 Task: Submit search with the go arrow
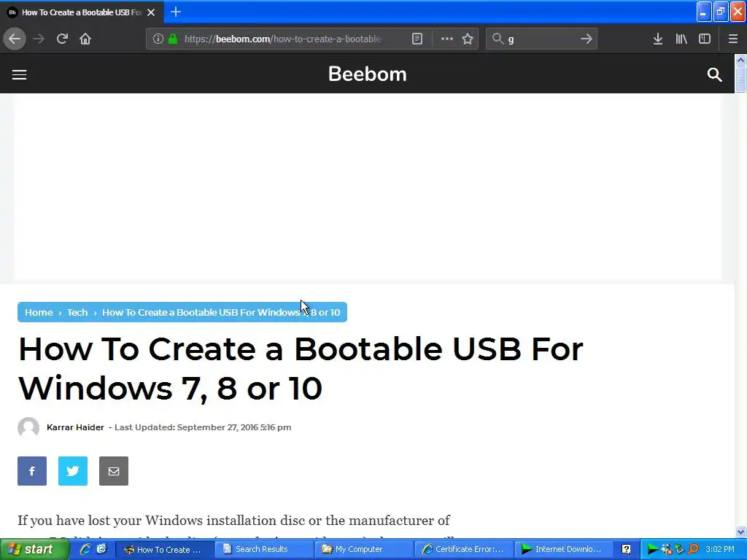[x=586, y=39]
